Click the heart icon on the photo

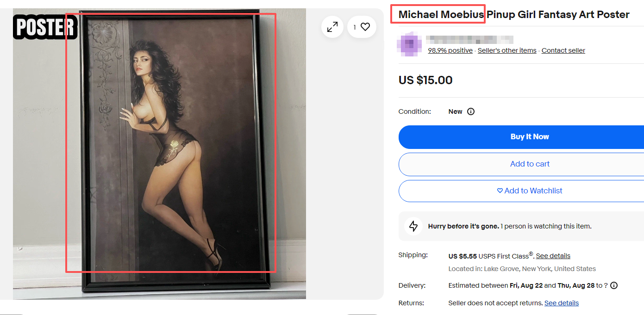365,27
